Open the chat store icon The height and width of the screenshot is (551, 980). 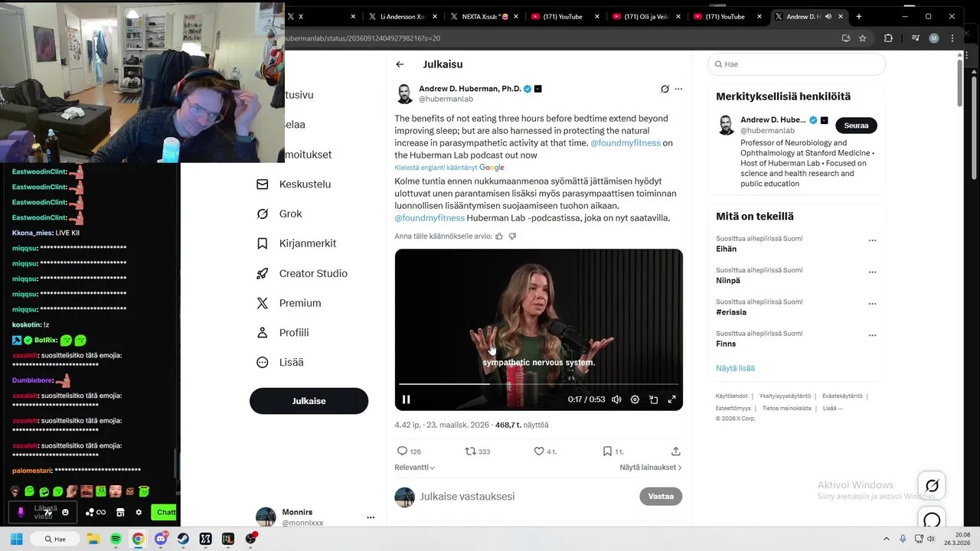[x=120, y=512]
